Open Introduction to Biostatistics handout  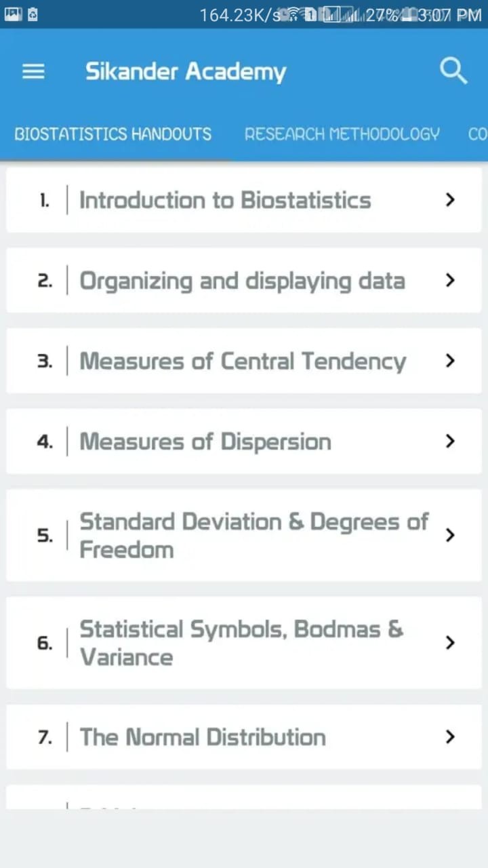click(x=225, y=200)
